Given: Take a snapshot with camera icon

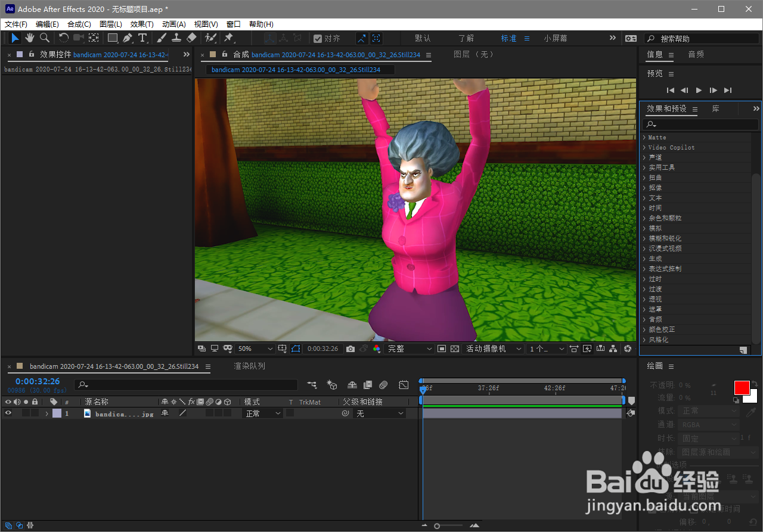Looking at the screenshot, I should point(351,349).
